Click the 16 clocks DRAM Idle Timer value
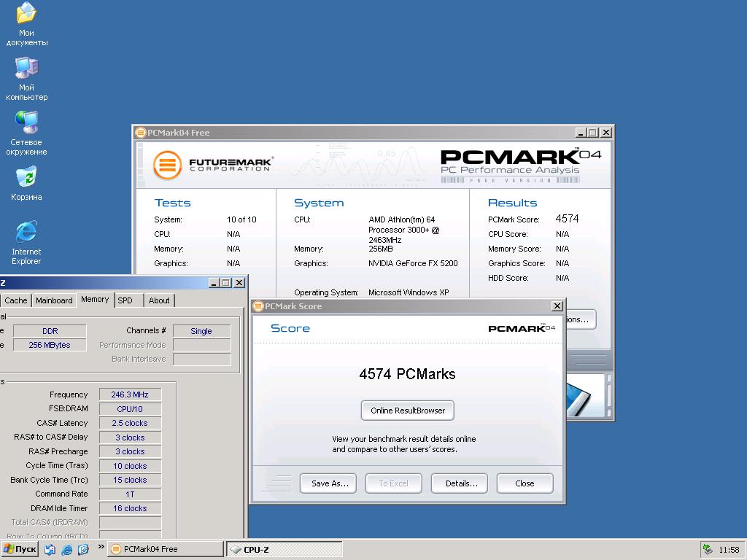This screenshot has width=747, height=560. (x=130, y=508)
